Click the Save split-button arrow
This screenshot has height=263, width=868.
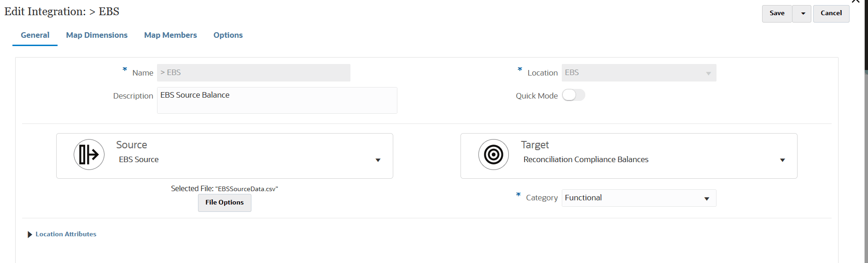(803, 13)
